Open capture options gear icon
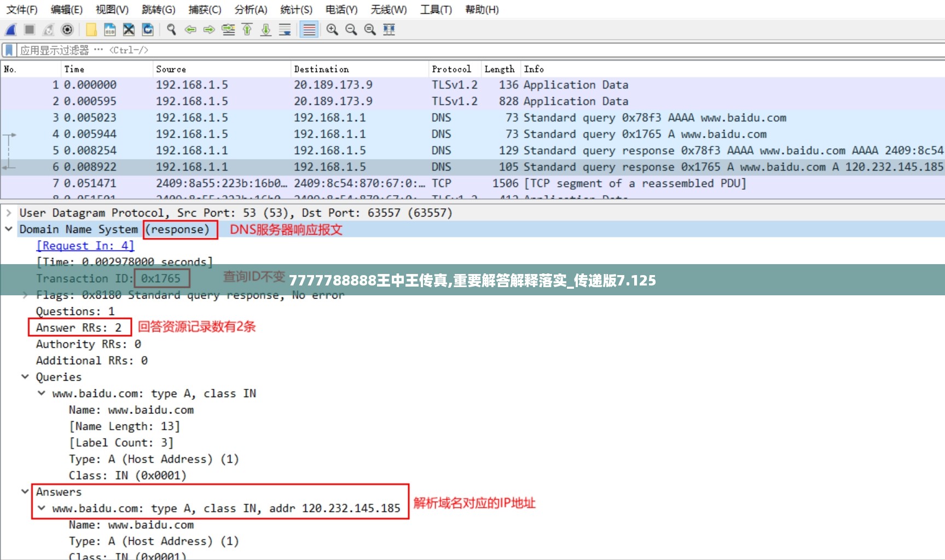This screenshot has width=945, height=560. coord(67,30)
